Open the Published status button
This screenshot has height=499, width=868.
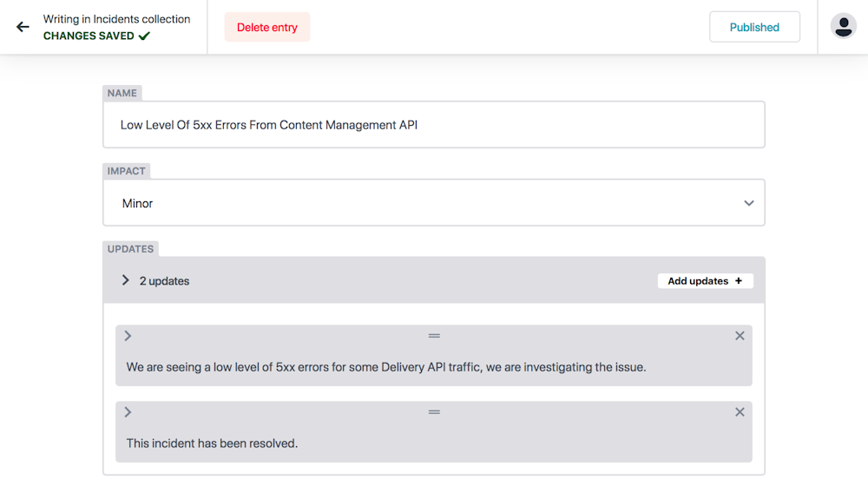[x=754, y=27]
